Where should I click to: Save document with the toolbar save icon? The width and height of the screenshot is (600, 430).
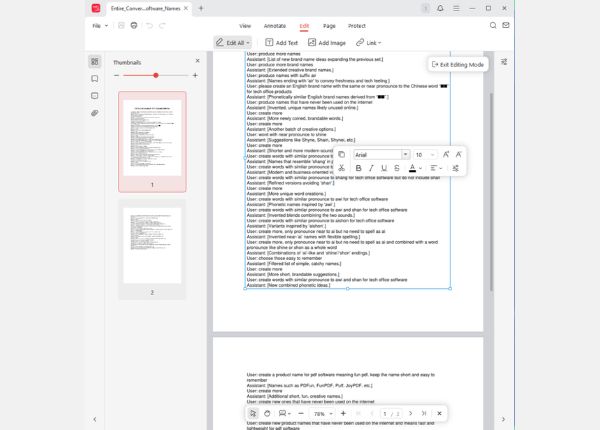click(121, 26)
